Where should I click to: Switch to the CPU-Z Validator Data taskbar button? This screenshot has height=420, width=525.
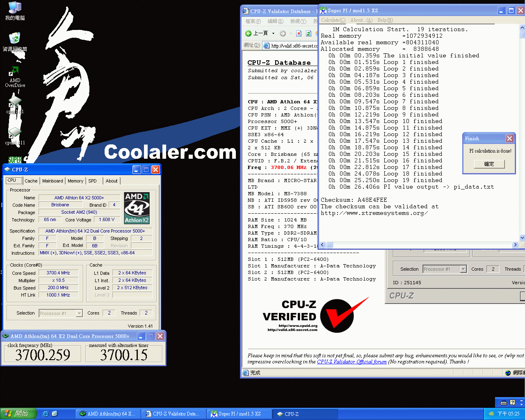(174, 414)
